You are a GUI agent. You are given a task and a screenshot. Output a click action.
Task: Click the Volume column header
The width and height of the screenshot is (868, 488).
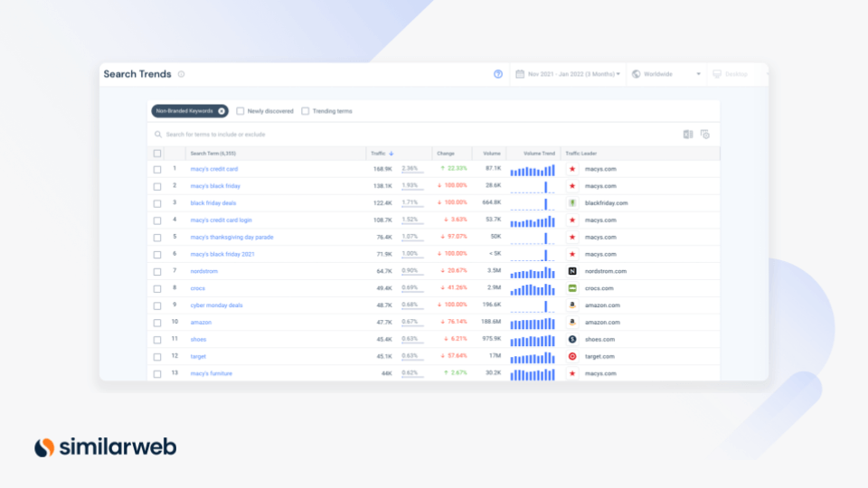[491, 154]
